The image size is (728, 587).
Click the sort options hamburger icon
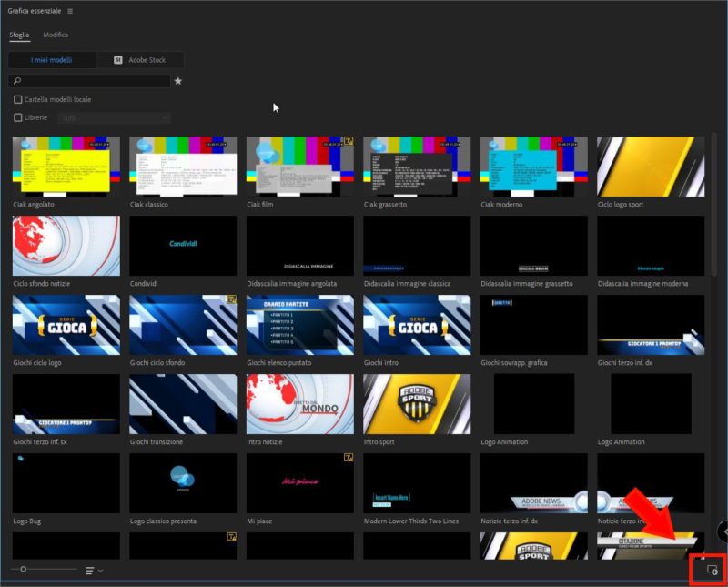tap(89, 571)
